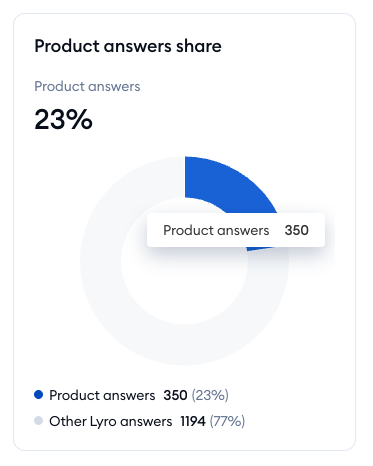Click the Product answers share card title
The width and height of the screenshot is (373, 466).
pos(128,46)
